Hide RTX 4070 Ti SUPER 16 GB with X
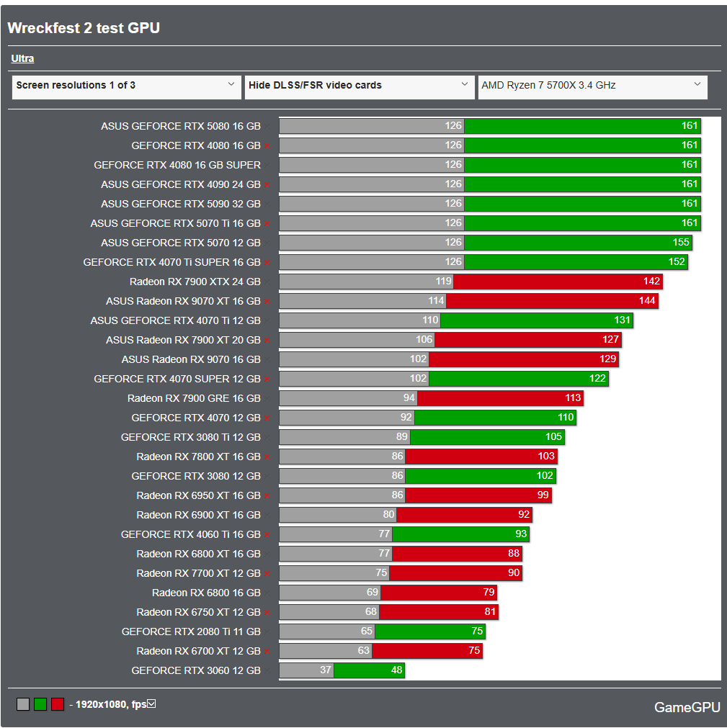 tap(267, 264)
